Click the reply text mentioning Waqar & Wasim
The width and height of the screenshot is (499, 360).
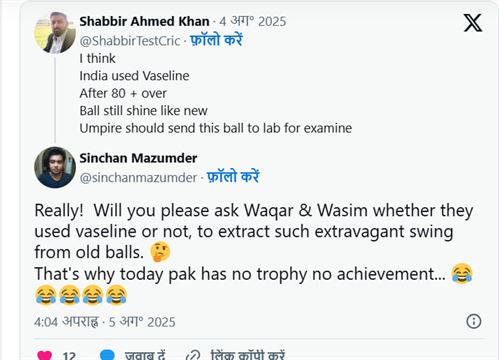point(254,253)
